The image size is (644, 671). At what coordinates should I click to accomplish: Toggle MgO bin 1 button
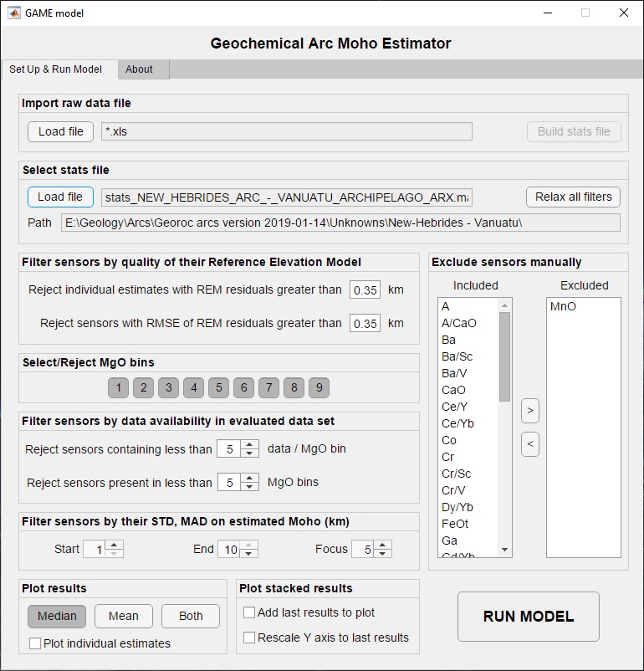coord(119,387)
